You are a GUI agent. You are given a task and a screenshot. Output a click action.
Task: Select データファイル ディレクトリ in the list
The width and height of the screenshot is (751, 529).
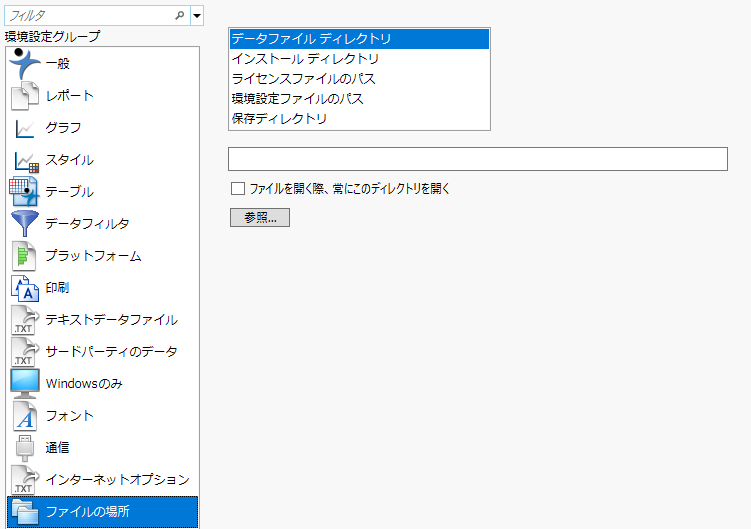[x=359, y=39]
